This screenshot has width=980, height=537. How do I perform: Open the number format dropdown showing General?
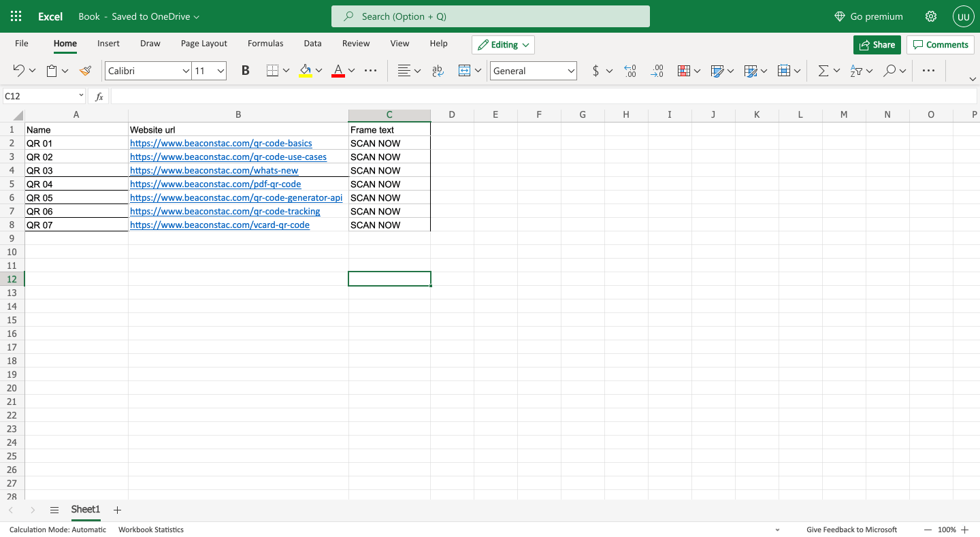(x=533, y=70)
